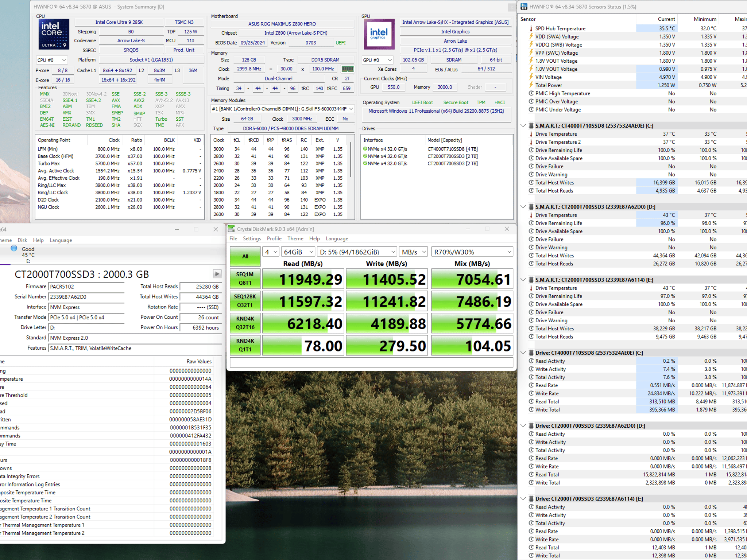Run all benchmarks with the All button
Screen dimensions: 747x560
click(245, 257)
